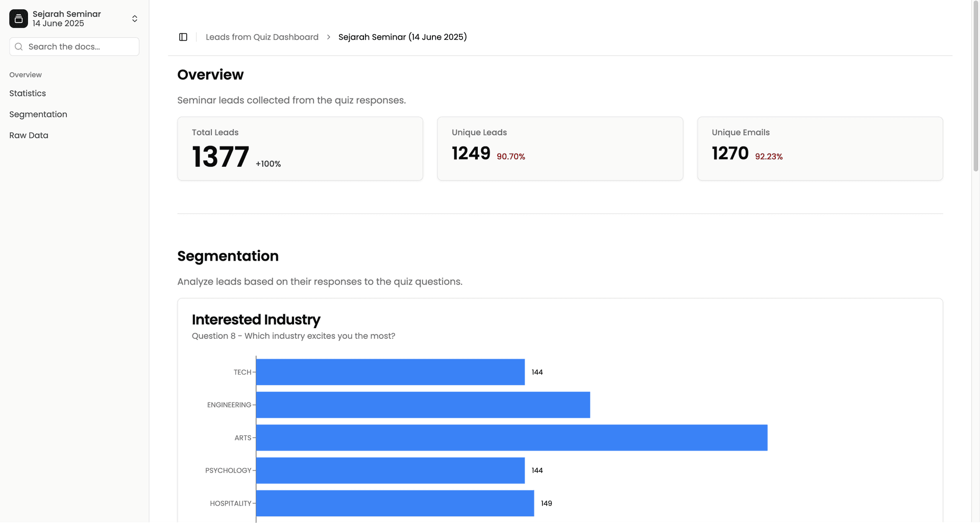Toggle the sidebar using the panel icon

(183, 37)
